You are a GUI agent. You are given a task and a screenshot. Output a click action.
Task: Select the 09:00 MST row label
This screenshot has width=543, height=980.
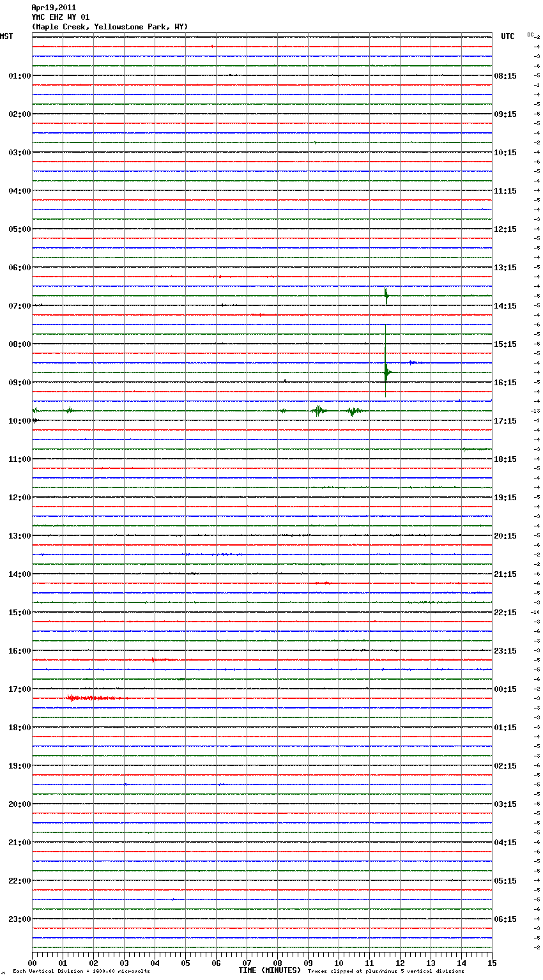20,383
